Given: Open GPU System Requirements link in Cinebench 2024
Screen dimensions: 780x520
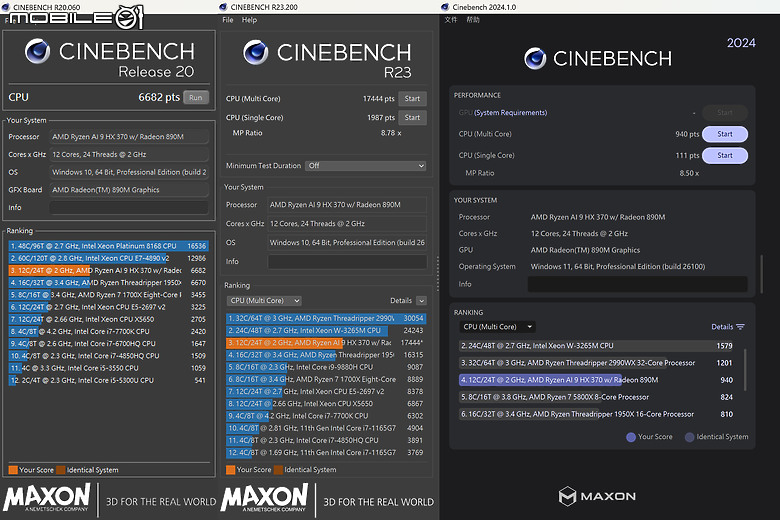Looking at the screenshot, I should (x=510, y=112).
